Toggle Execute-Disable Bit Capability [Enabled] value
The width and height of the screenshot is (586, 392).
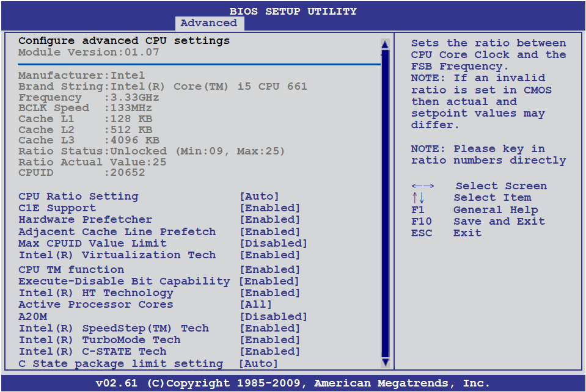point(269,281)
